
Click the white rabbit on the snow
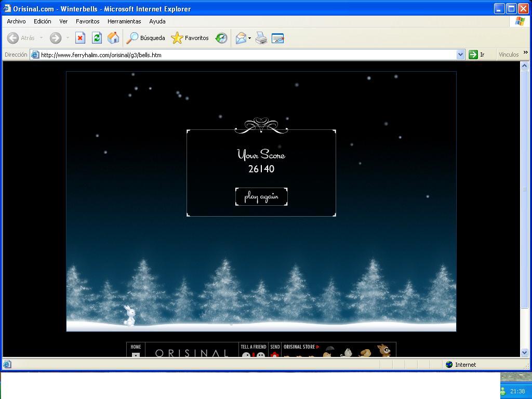(x=129, y=315)
